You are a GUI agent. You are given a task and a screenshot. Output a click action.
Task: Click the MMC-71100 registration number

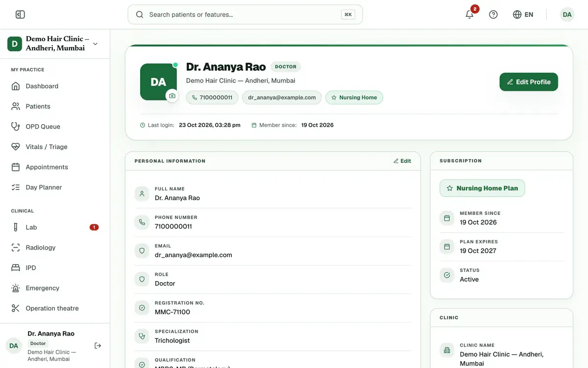coord(172,312)
